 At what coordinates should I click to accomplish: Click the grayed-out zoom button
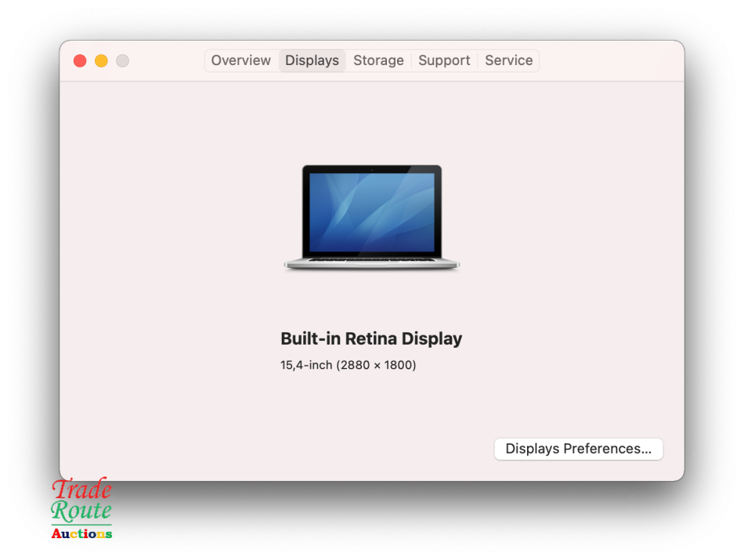pyautogui.click(x=122, y=60)
